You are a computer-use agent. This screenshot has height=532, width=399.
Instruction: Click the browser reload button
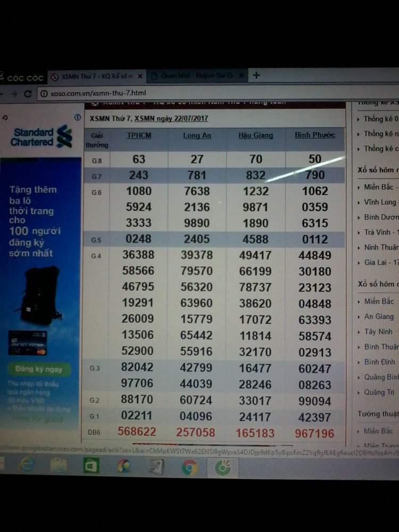click(28, 94)
